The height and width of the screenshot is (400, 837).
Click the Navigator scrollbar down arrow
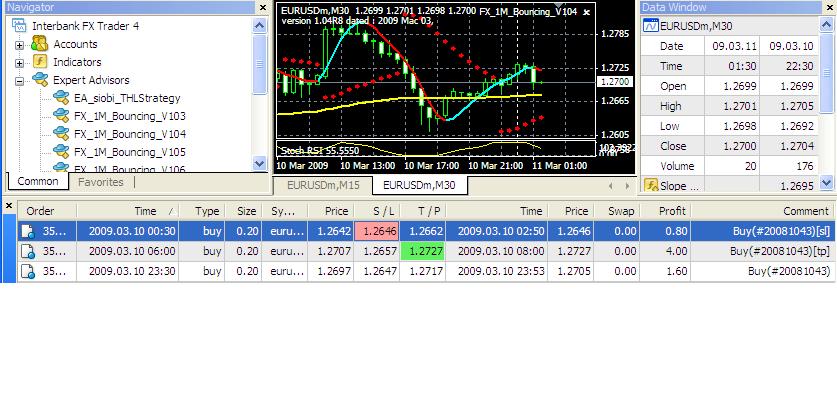(259, 163)
